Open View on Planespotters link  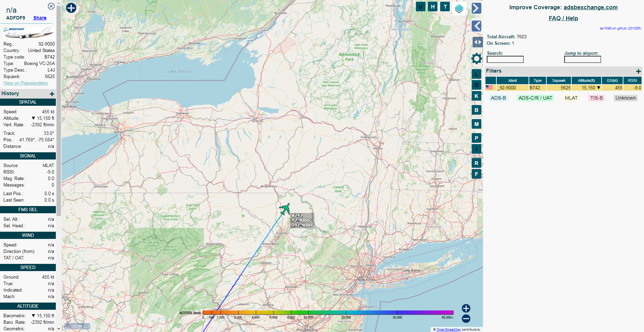[26, 83]
